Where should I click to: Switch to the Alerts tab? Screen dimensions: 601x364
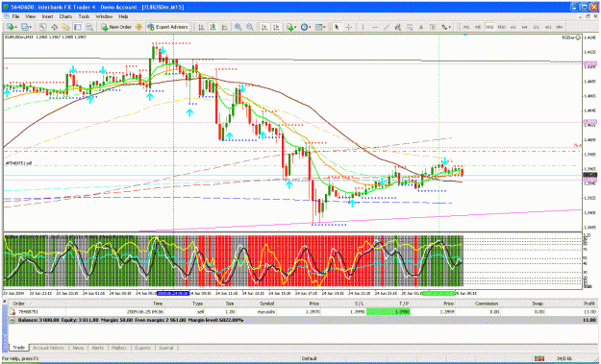(98, 348)
